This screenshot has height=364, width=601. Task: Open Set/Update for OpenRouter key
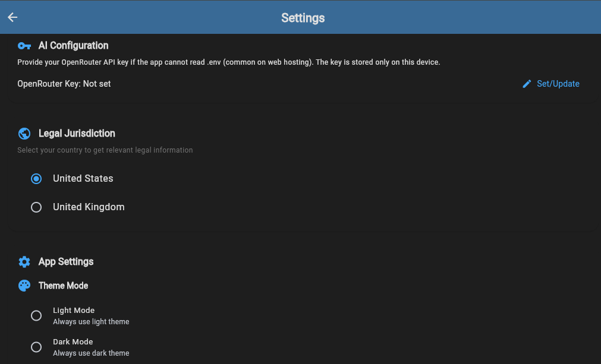tap(551, 84)
